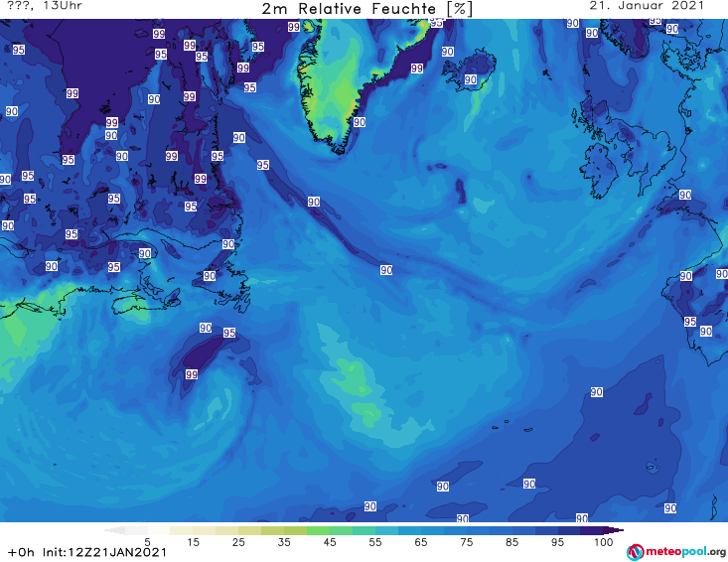Click the '90' label on the mid-Atlantic dark band
The width and height of the screenshot is (728, 562).
(386, 270)
